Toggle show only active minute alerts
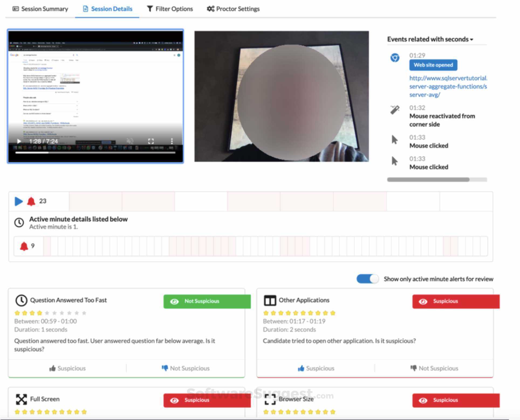This screenshot has height=420, width=520. click(x=367, y=279)
